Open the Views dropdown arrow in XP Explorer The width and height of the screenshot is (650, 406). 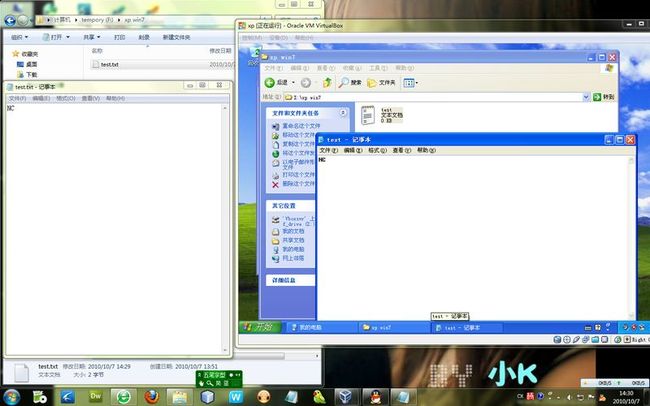(416, 83)
